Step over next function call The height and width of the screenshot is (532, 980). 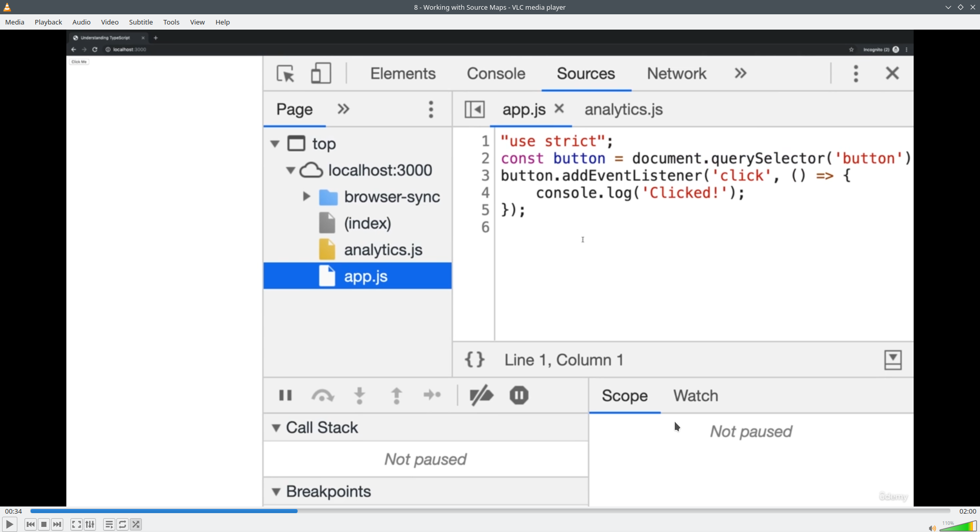click(x=323, y=395)
